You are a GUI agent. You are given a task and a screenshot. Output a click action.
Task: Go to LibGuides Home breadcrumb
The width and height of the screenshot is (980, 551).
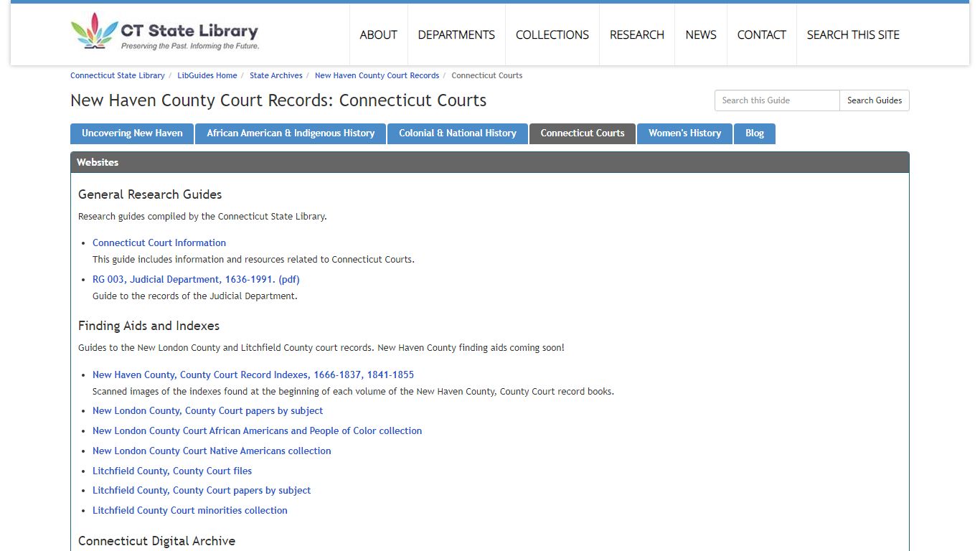tap(207, 75)
